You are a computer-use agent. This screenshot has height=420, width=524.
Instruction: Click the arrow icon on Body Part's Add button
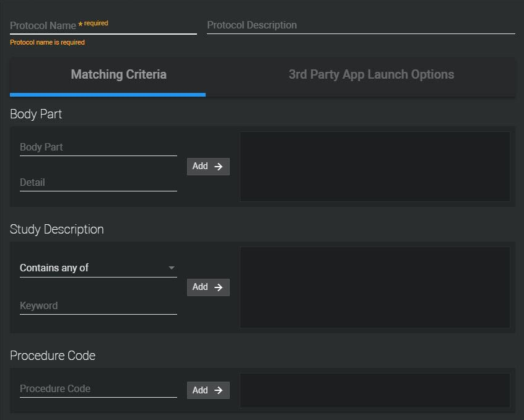coord(218,166)
